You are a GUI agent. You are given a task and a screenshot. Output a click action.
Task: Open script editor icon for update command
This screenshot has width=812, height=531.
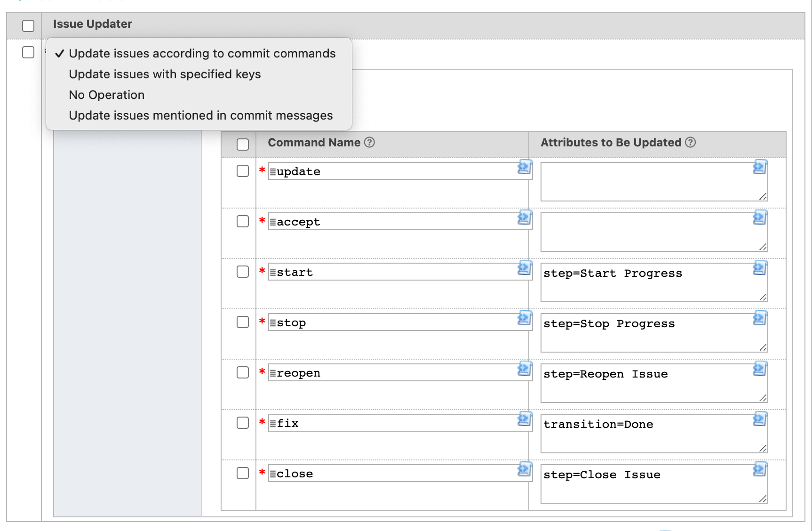point(525,167)
